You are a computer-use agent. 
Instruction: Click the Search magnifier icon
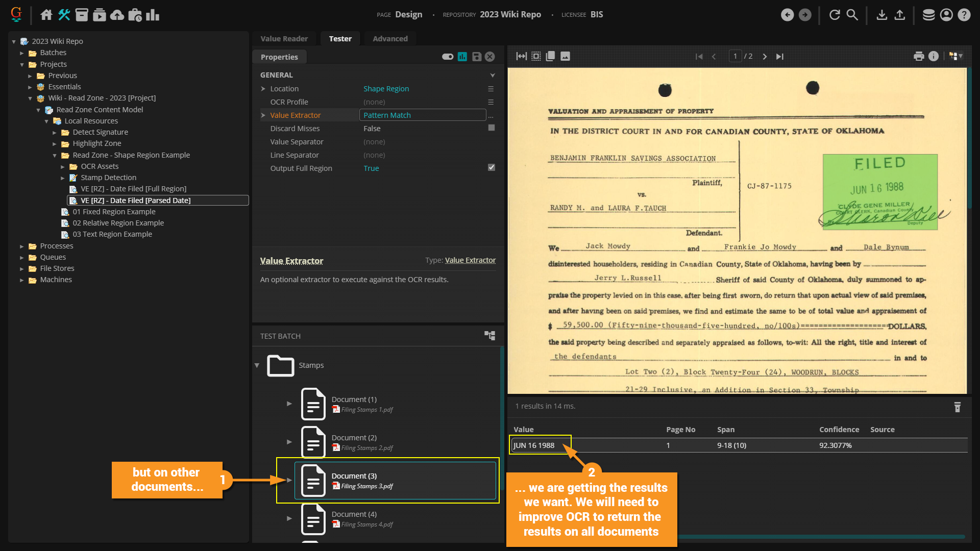pyautogui.click(x=852, y=15)
